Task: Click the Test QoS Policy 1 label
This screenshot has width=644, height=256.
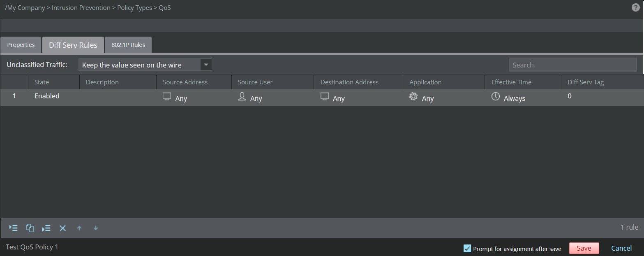Action: point(32,247)
